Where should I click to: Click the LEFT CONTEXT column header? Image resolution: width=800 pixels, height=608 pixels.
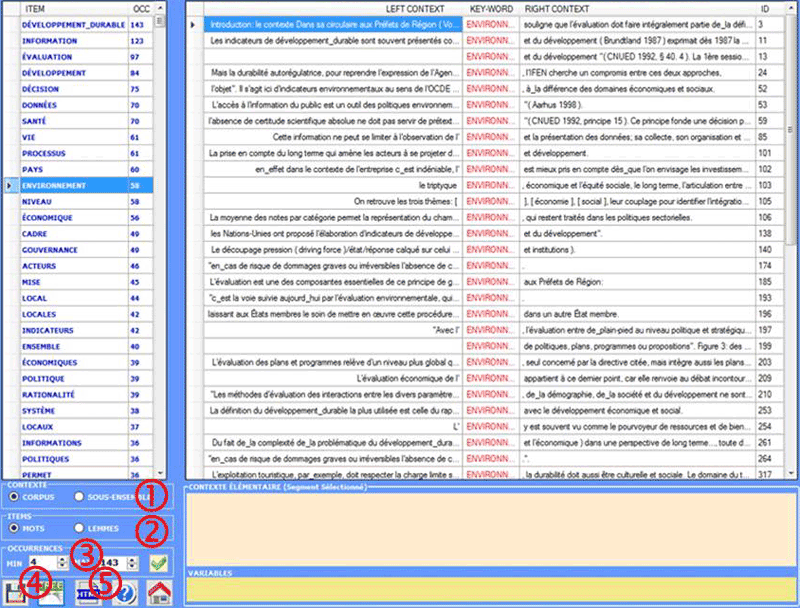333,9
